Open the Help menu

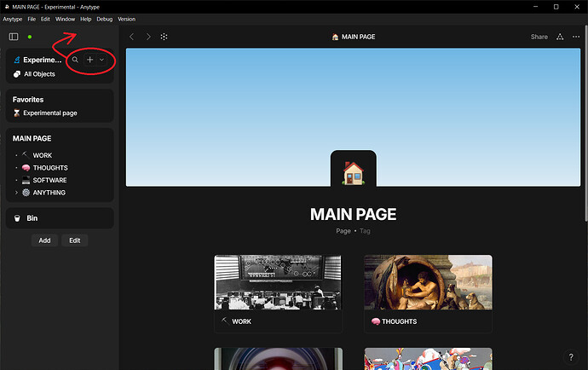coord(85,19)
